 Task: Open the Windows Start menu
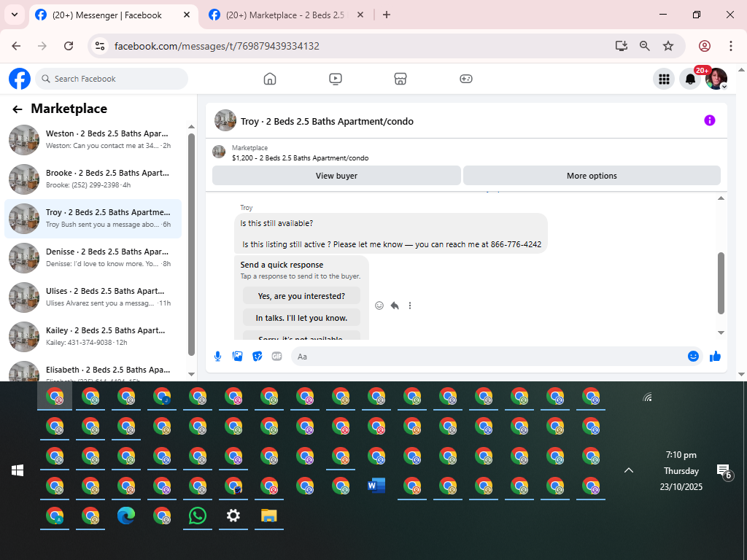pyautogui.click(x=18, y=470)
